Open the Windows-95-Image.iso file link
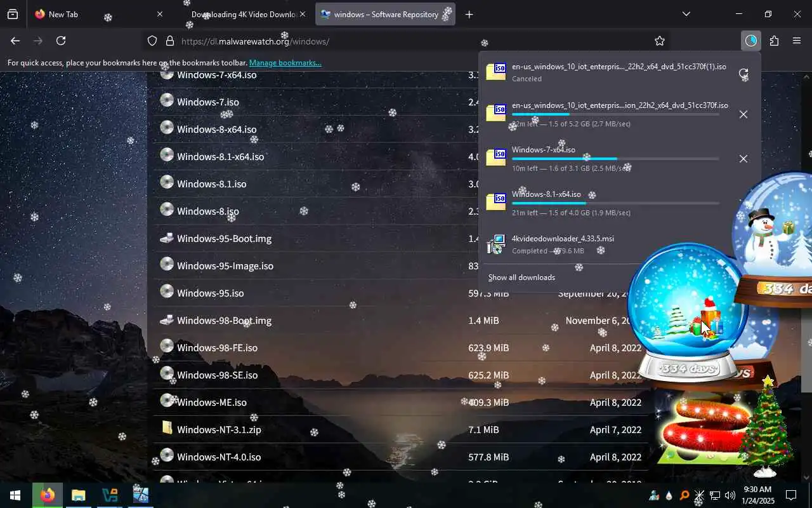This screenshot has width=812, height=508. (225, 265)
